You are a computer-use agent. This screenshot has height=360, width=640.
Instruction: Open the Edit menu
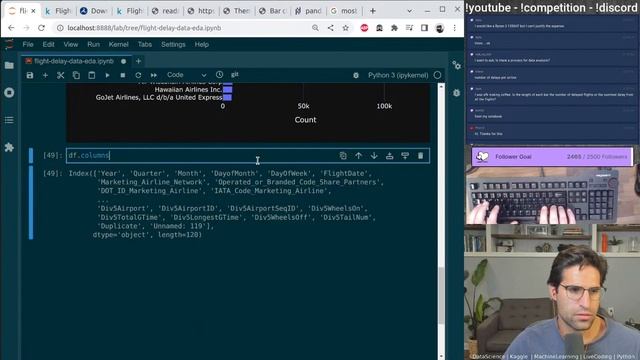tap(48, 44)
